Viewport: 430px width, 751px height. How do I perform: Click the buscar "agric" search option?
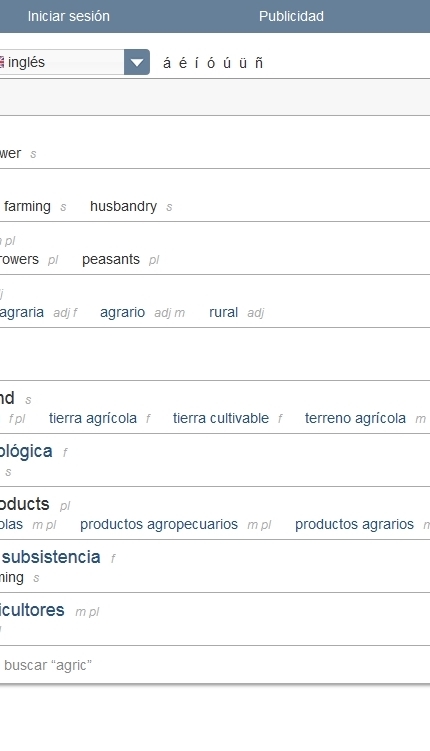(48, 665)
